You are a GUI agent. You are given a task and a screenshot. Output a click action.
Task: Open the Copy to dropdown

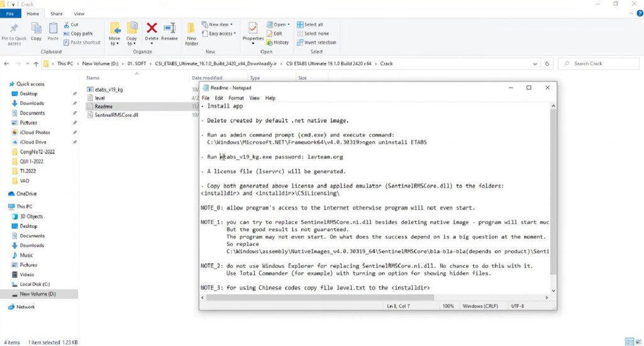point(132,34)
